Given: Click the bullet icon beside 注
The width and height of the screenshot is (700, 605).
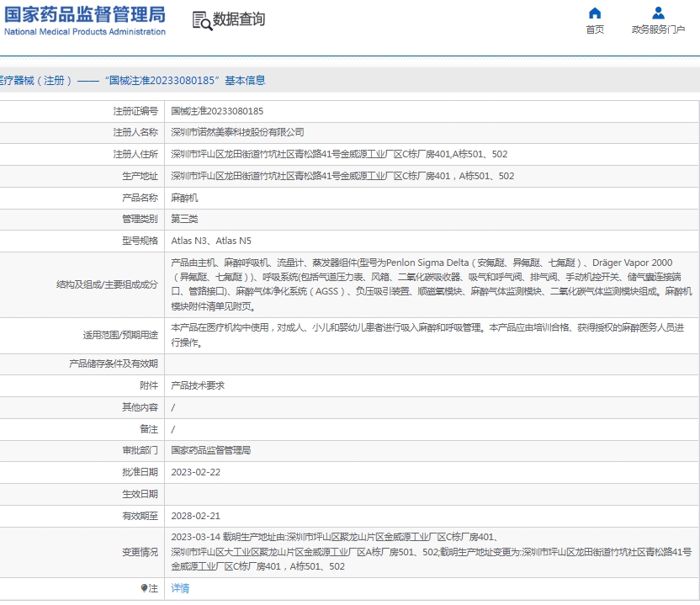Looking at the screenshot, I should pyautogui.click(x=144, y=588).
